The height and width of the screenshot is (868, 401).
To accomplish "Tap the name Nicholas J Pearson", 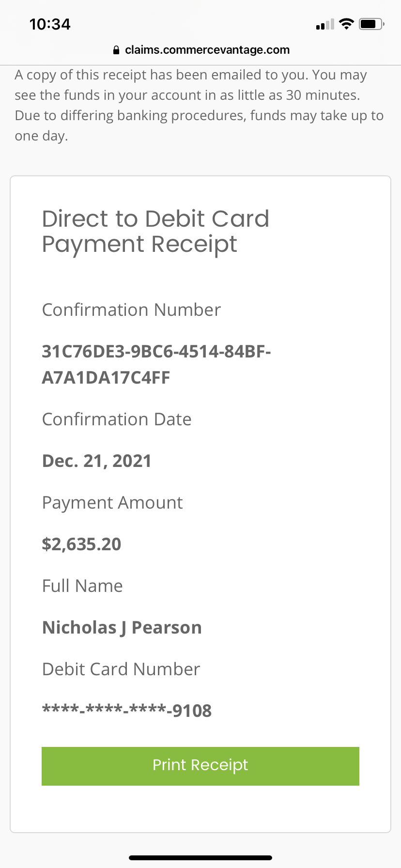I will coord(122,627).
